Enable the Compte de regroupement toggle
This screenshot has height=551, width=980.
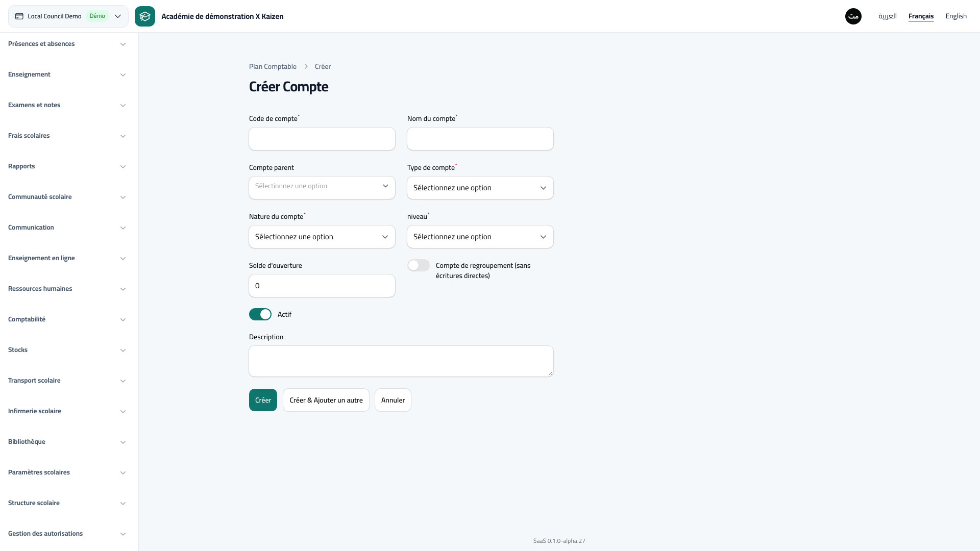pyautogui.click(x=419, y=265)
